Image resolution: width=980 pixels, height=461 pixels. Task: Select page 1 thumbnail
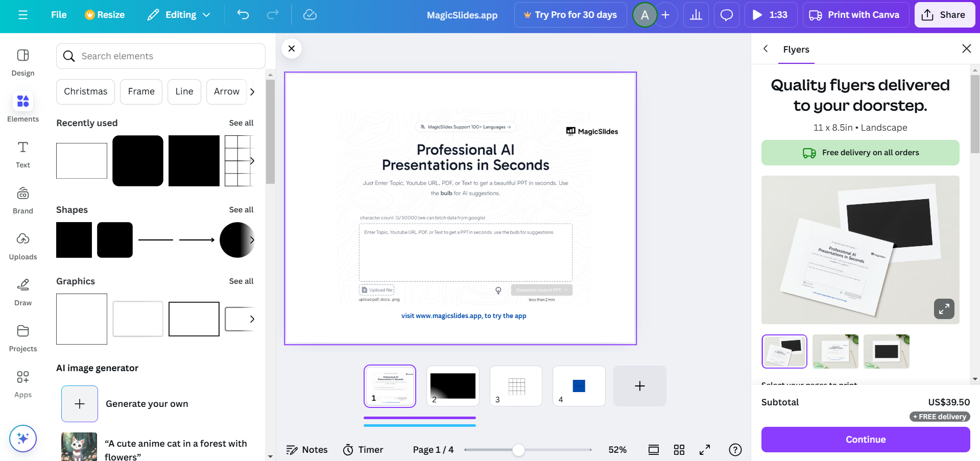click(390, 386)
